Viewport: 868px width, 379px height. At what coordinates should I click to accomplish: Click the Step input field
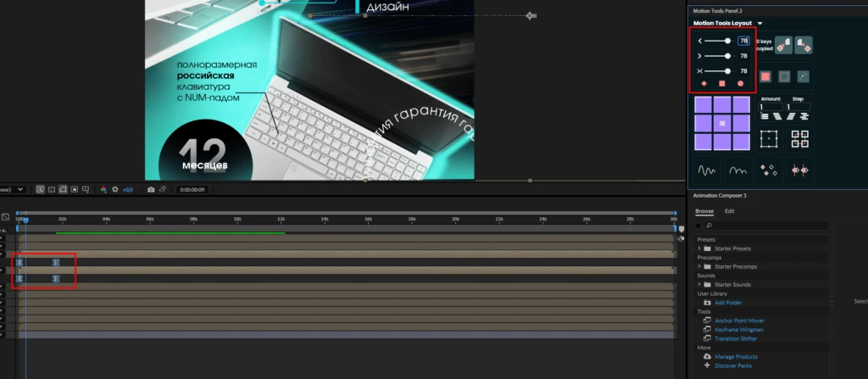pyautogui.click(x=798, y=107)
